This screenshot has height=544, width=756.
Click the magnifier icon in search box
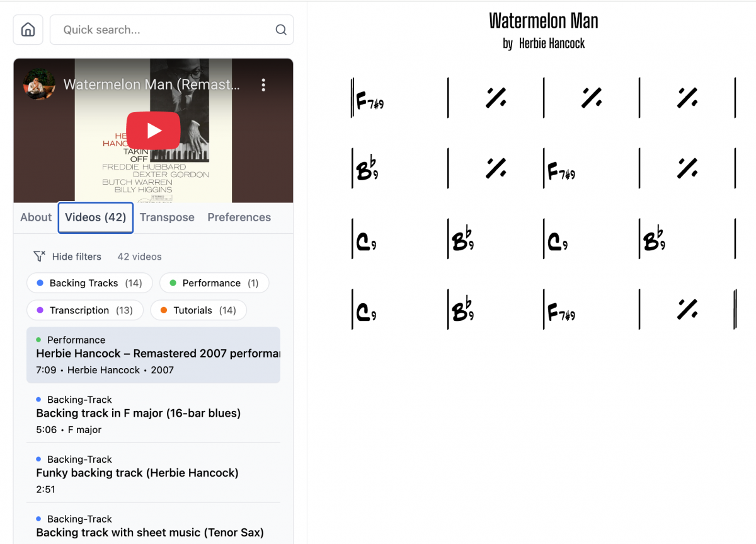click(281, 30)
